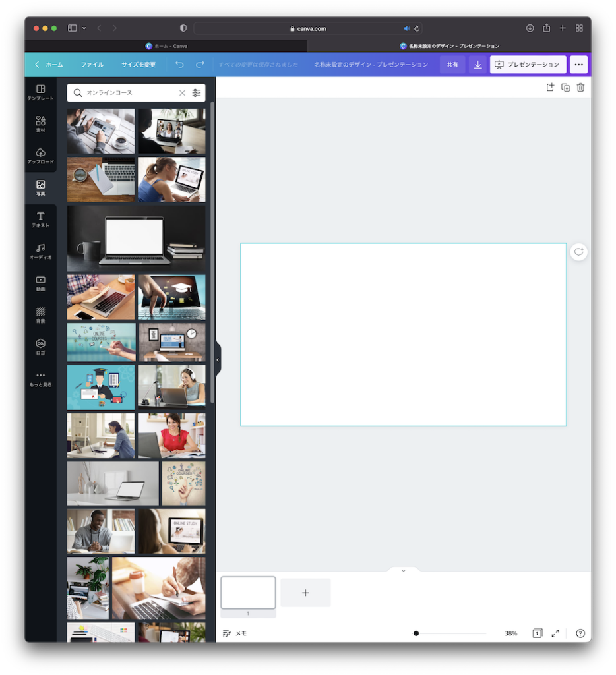The width and height of the screenshot is (616, 675).
Task: Delete the page using the trash icon
Action: point(580,88)
